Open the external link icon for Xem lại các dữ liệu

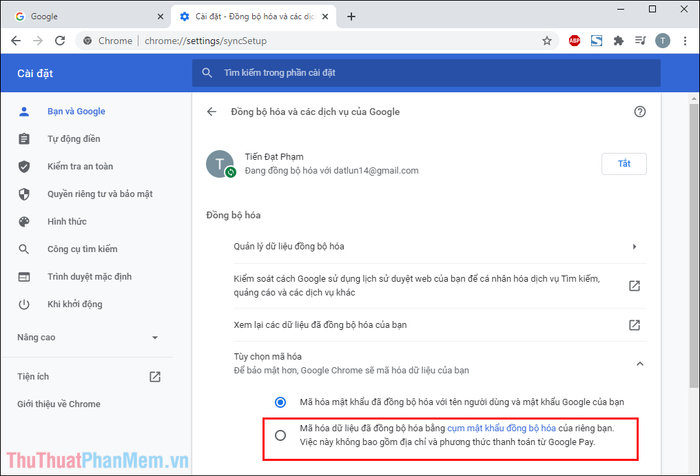[634, 325]
